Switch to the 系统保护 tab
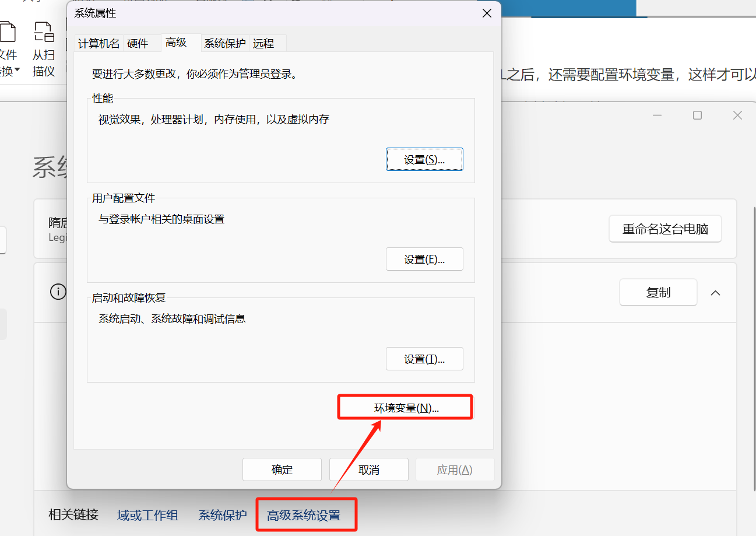 coord(224,43)
